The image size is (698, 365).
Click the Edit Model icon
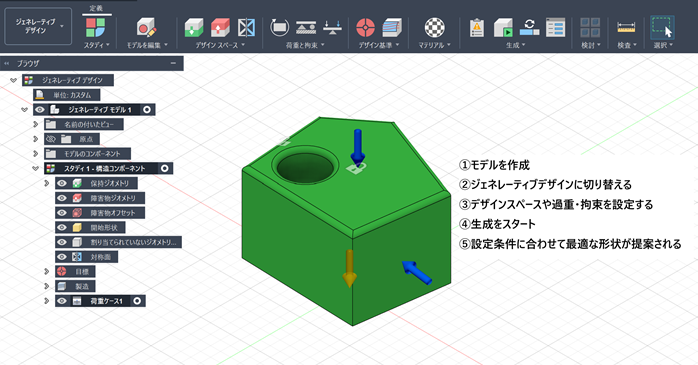(146, 28)
